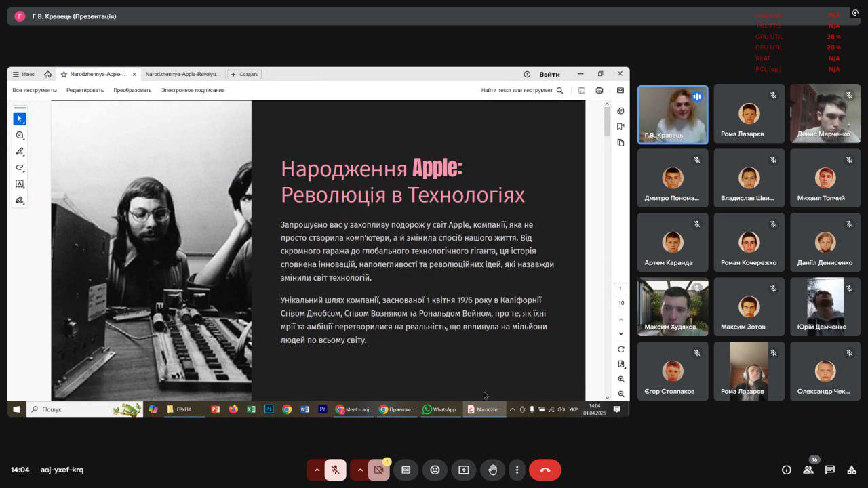Open meeting details info icon

[787, 470]
